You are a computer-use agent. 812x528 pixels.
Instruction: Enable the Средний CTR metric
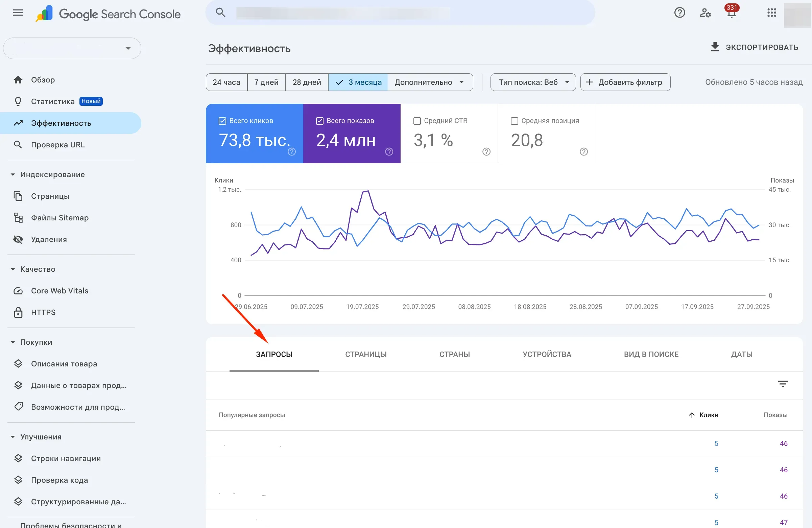pos(417,121)
